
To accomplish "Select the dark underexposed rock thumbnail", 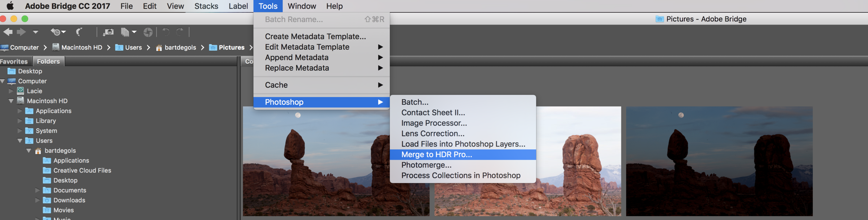I will click(x=719, y=161).
